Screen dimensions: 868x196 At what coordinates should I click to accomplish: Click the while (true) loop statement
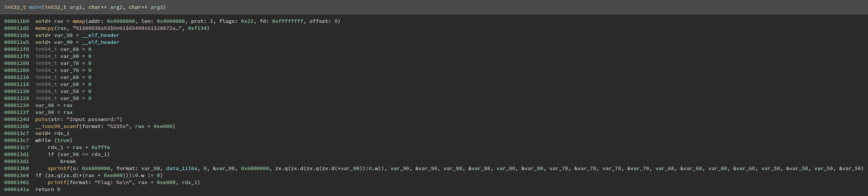[54, 140]
